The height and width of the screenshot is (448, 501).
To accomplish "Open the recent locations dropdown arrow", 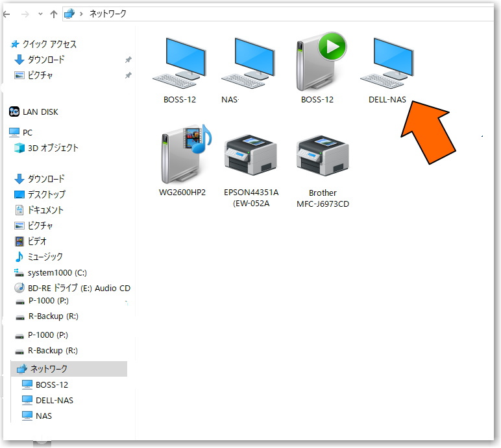I will pos(40,14).
